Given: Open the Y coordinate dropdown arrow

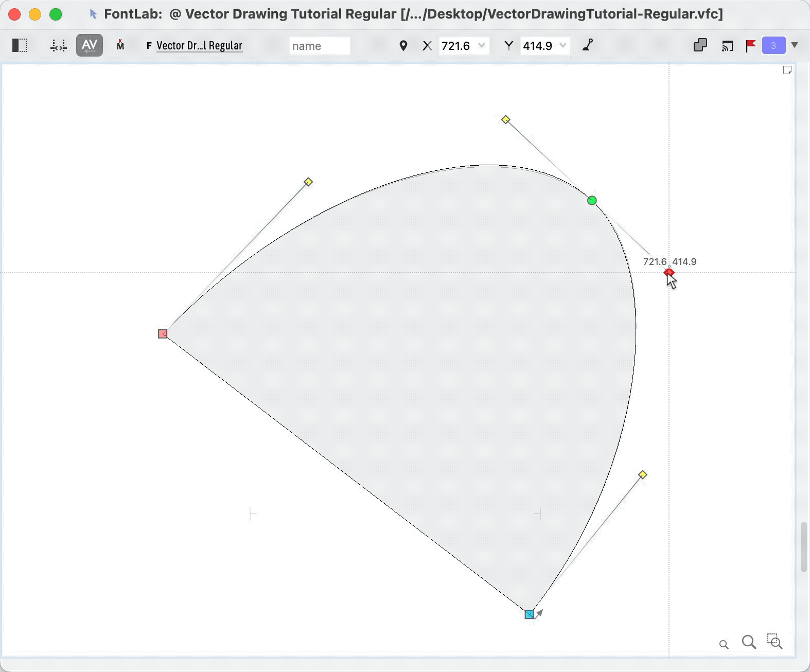Looking at the screenshot, I should (563, 45).
